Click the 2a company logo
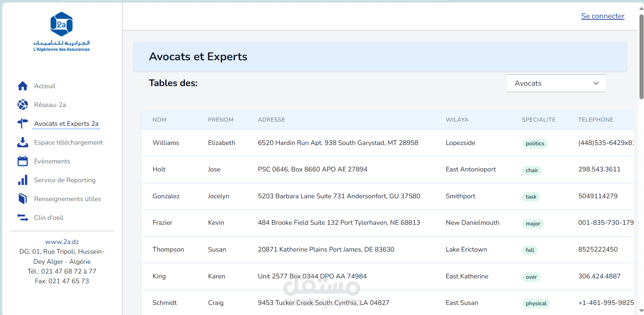Viewport: 644px width, 315px height. [61, 32]
